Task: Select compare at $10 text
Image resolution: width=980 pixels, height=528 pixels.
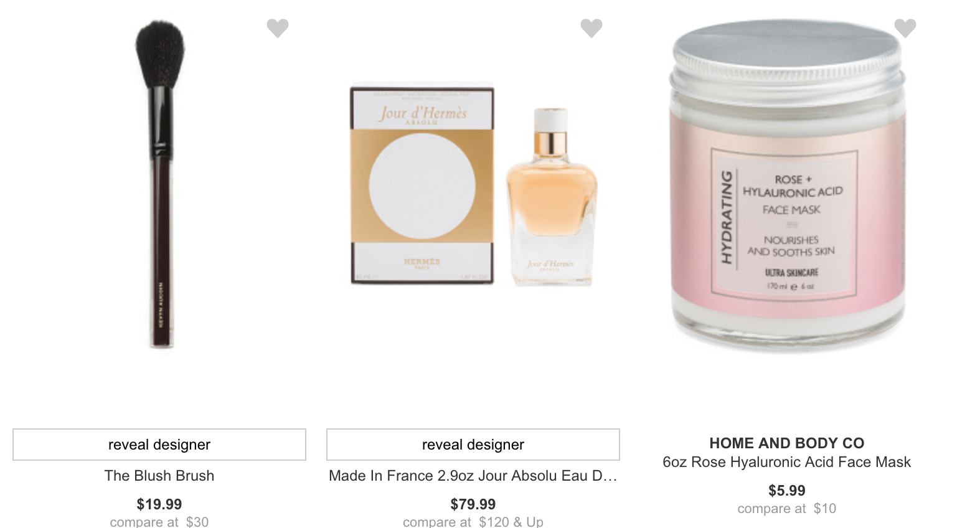Action: (787, 509)
